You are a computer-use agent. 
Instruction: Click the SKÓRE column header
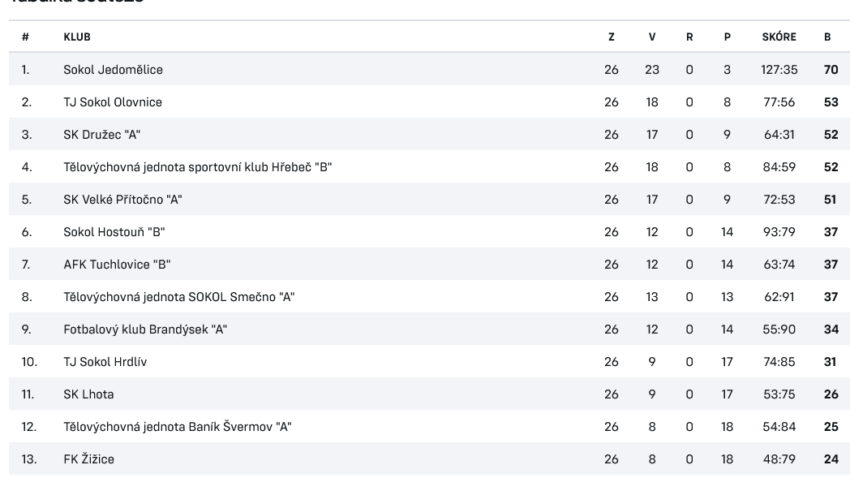tap(779, 37)
